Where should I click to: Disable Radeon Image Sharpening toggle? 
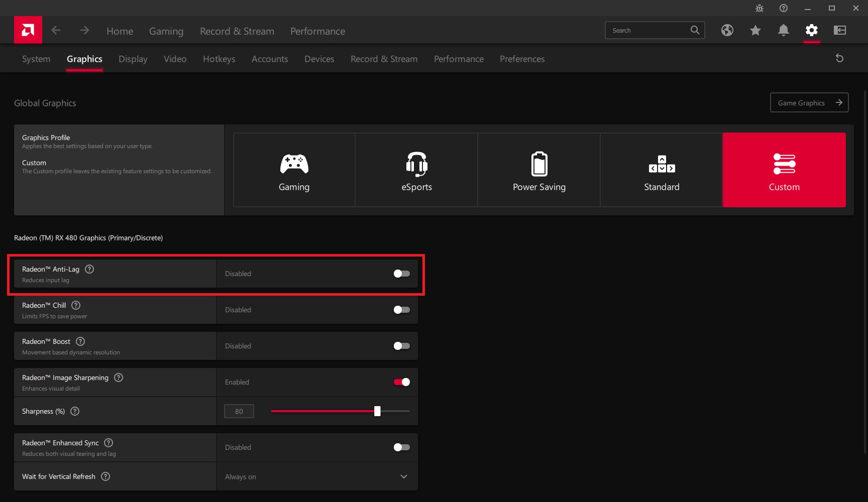tap(402, 382)
